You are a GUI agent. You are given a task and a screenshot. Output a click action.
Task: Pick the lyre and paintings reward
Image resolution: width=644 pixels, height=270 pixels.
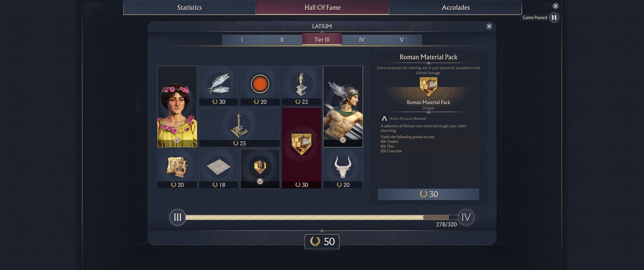[177, 169]
